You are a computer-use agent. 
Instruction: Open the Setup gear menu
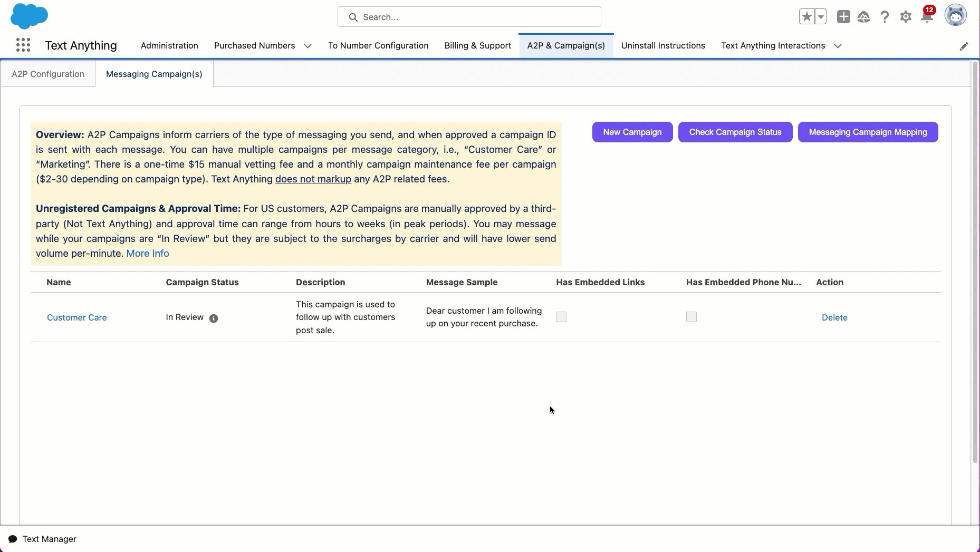[906, 17]
